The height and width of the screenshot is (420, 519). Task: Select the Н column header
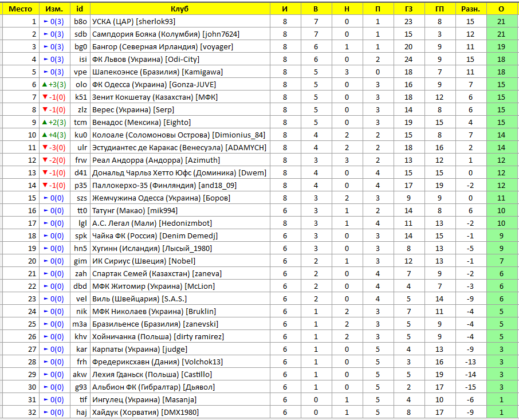click(347, 9)
